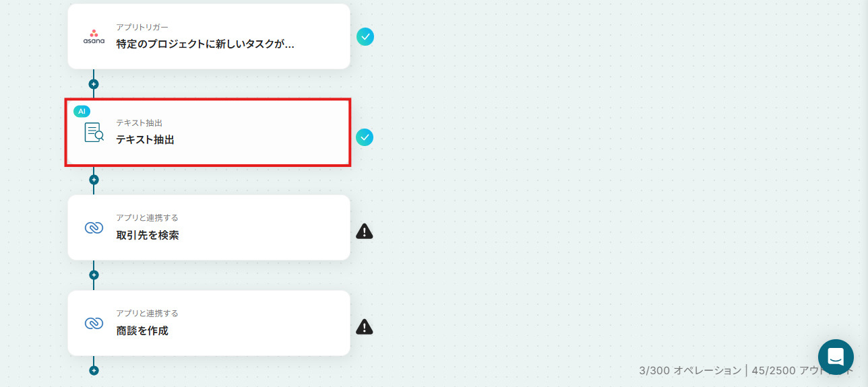Open the text extraction document icon
This screenshot has height=387, width=868.
[94, 132]
